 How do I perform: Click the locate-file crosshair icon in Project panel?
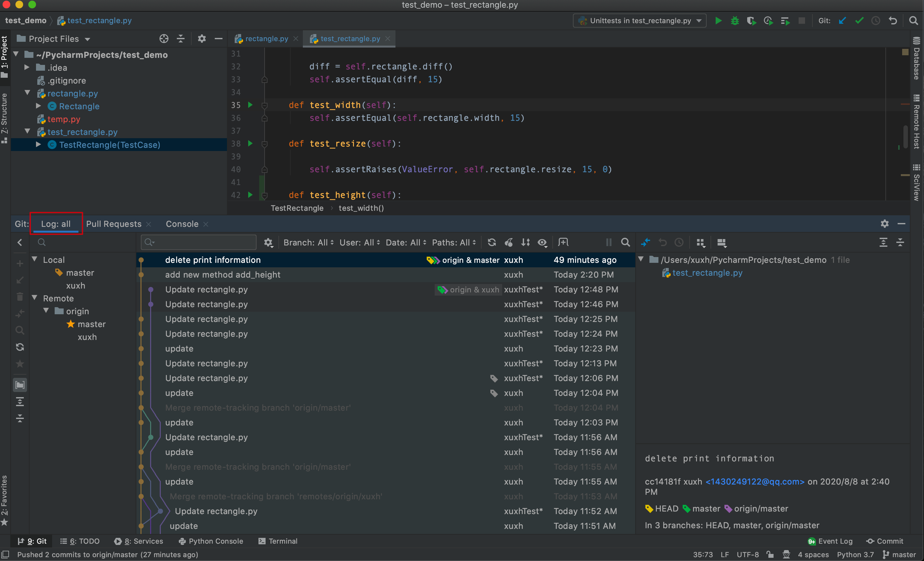click(x=164, y=39)
